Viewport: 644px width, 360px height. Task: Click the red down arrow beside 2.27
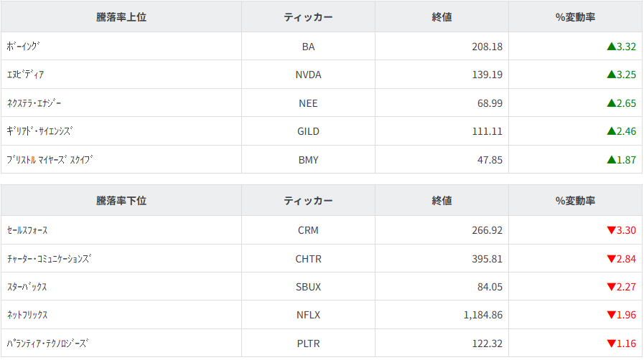(x=611, y=287)
